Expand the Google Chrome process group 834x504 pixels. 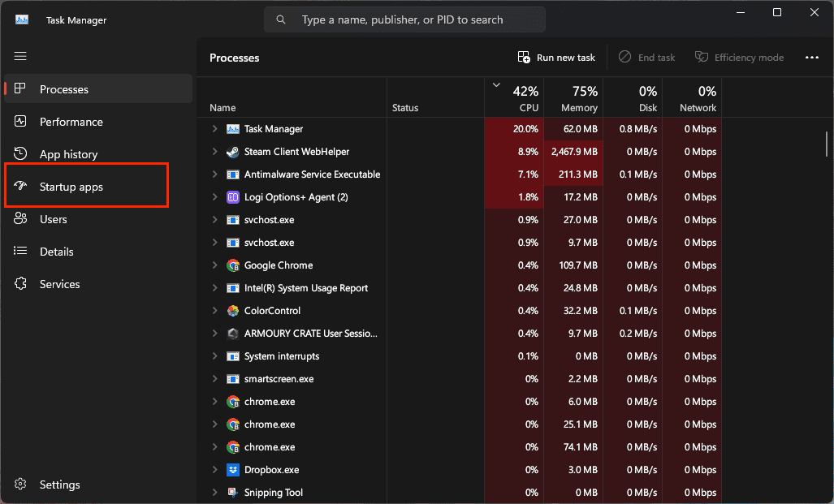click(x=215, y=265)
